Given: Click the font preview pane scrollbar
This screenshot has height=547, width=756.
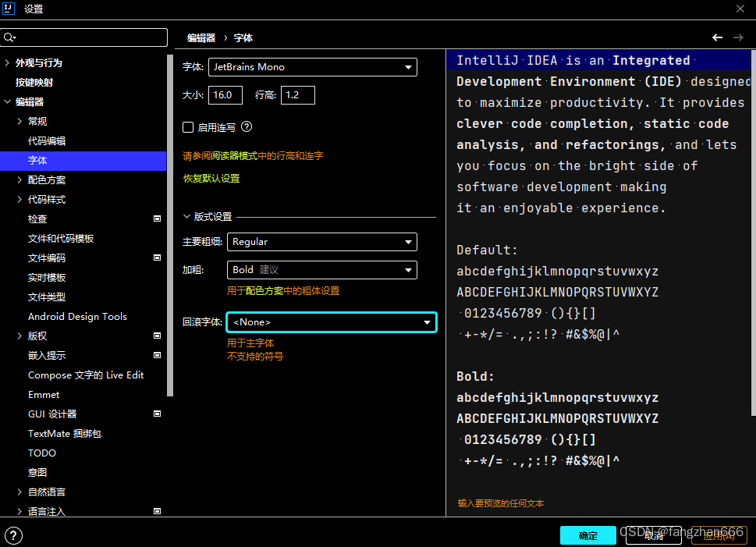Looking at the screenshot, I should point(754,233).
